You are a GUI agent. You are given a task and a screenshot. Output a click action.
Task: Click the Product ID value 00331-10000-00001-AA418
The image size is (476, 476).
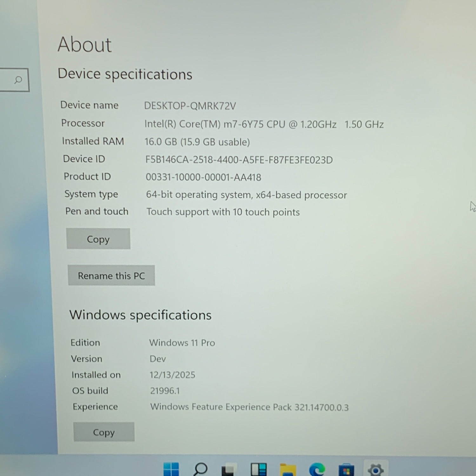tap(203, 177)
